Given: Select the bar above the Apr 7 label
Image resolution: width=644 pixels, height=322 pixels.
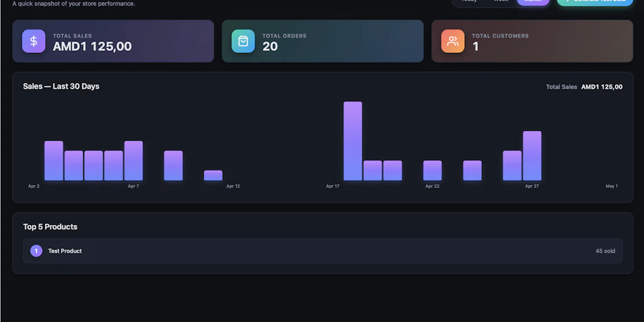Looking at the screenshot, I should click(x=133, y=160).
